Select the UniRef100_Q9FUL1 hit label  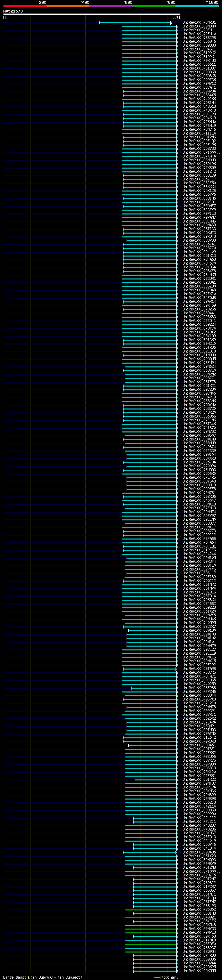(x=199, y=30)
